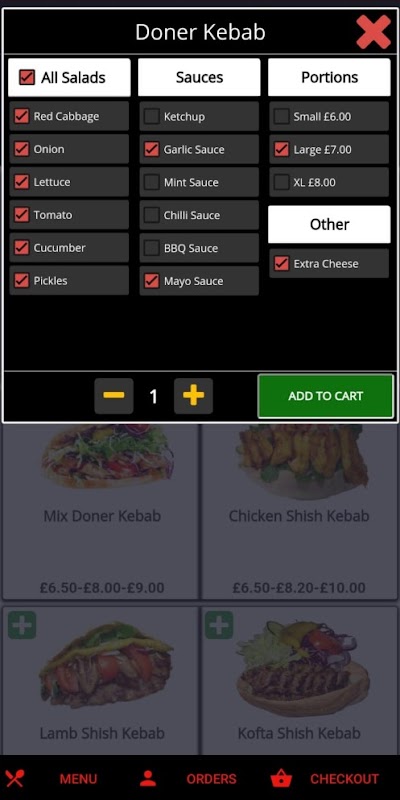400x800 pixels.
Task: Enable the Ketchup sauce option
Action: pos(152,116)
